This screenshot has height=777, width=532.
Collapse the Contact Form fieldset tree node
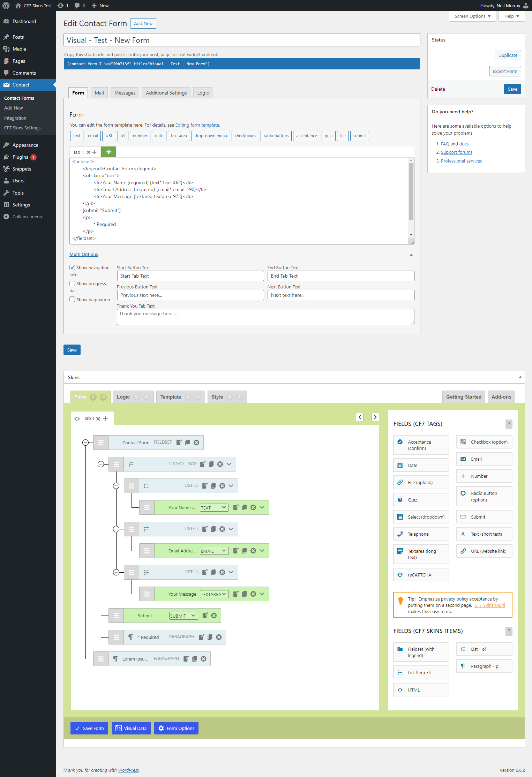[x=85, y=443]
